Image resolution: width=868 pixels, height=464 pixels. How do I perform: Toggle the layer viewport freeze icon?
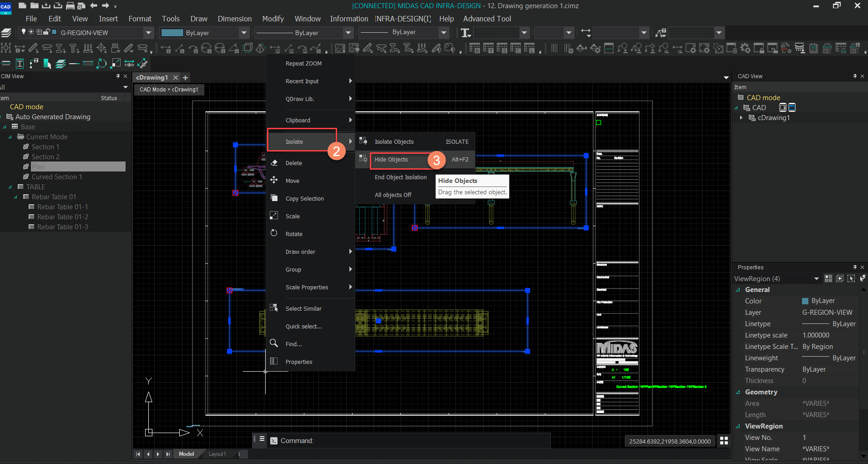(x=39, y=32)
